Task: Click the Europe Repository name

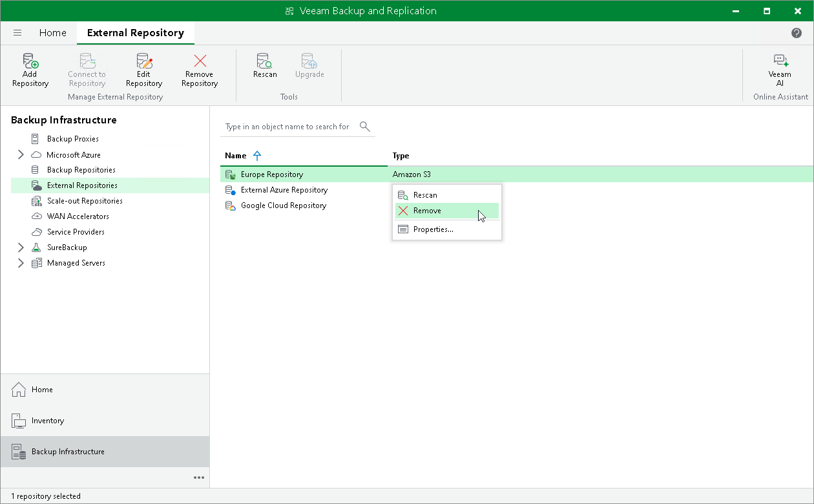Action: pyautogui.click(x=272, y=174)
